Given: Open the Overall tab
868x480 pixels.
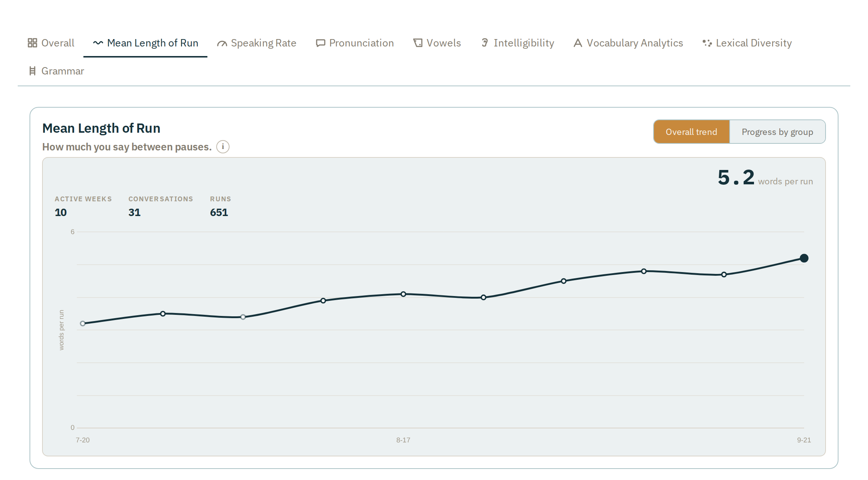Looking at the screenshot, I should pos(51,43).
